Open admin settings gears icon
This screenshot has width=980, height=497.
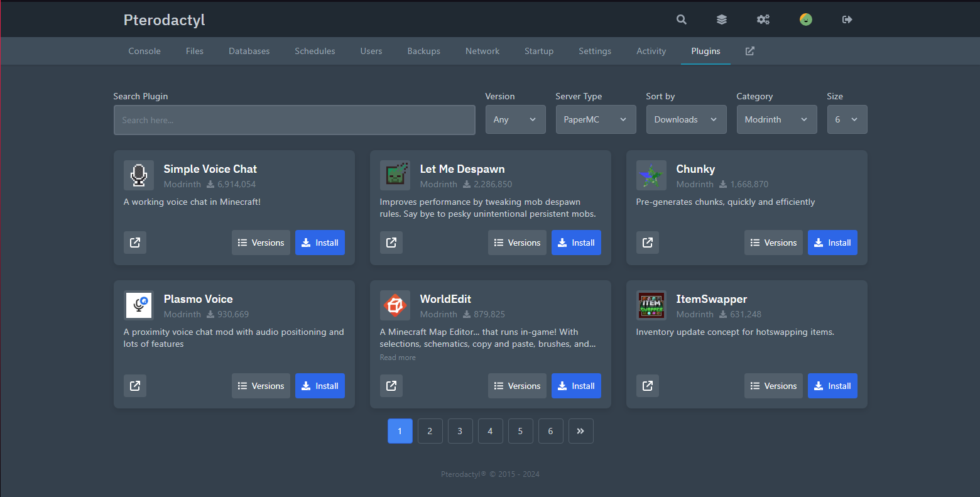tap(763, 19)
